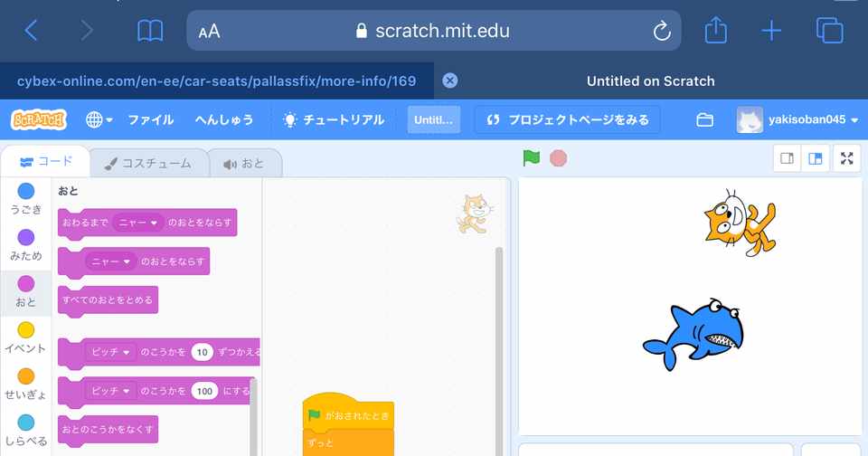
Task: Select the せいぎょ block category
Action: [25, 384]
